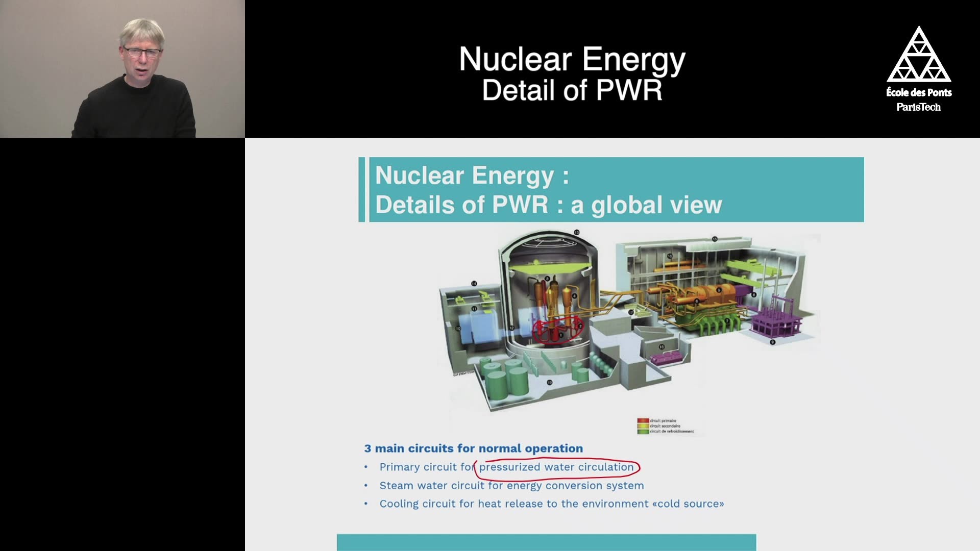Click '3 main circuits for normal operation' heading

473,448
